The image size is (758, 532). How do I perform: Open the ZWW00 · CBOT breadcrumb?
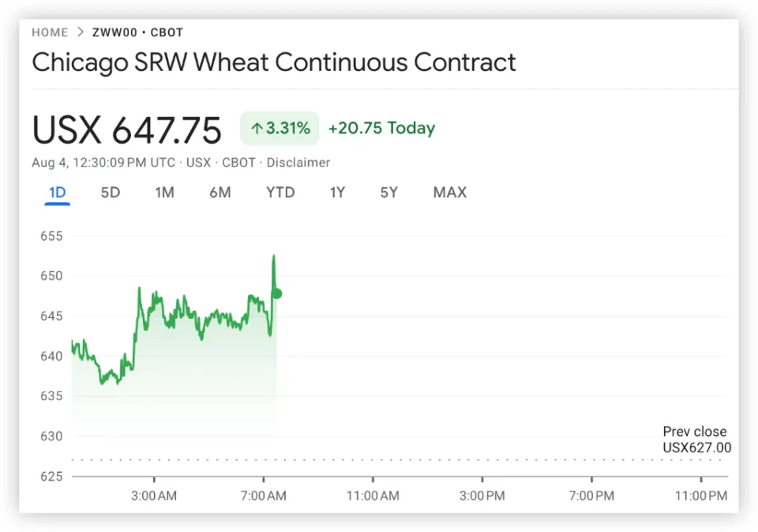click(x=137, y=32)
